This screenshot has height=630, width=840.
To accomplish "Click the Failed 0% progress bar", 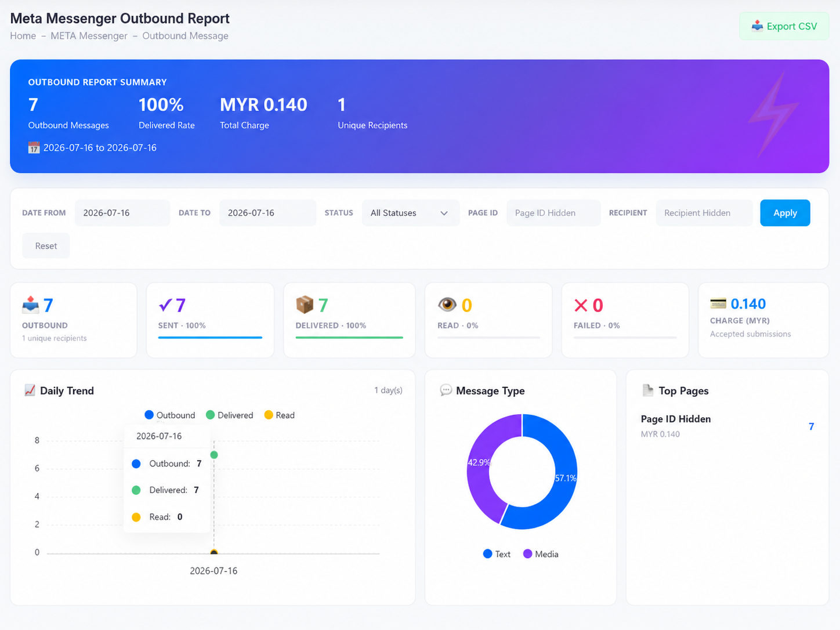I will click(x=625, y=338).
